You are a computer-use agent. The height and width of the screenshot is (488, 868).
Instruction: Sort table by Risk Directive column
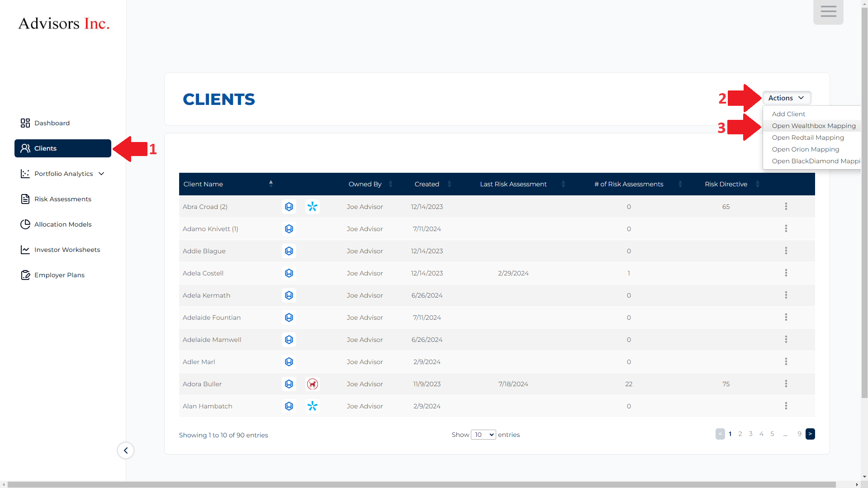pyautogui.click(x=726, y=184)
